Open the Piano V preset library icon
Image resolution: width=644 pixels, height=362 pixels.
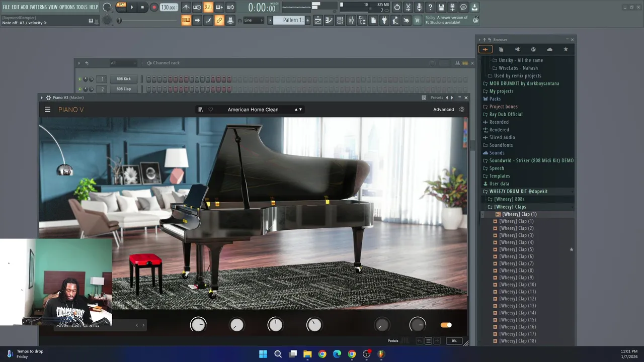tap(200, 110)
